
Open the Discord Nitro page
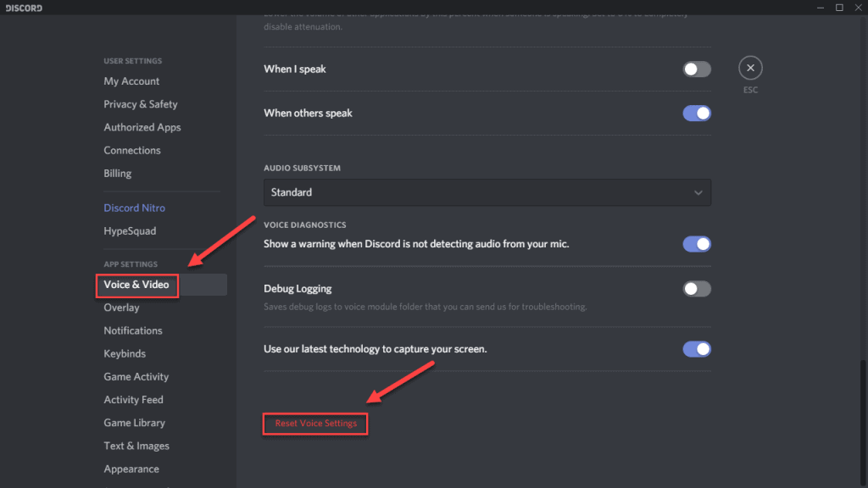[134, 208]
